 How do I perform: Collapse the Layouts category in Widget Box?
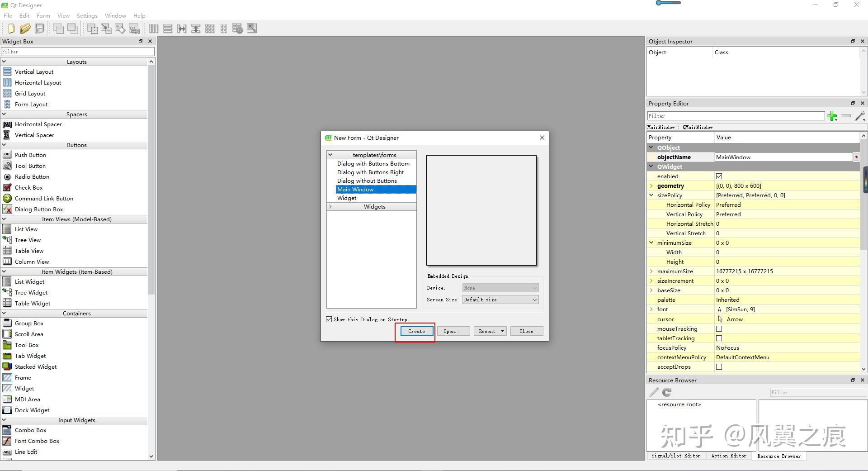tap(4, 62)
